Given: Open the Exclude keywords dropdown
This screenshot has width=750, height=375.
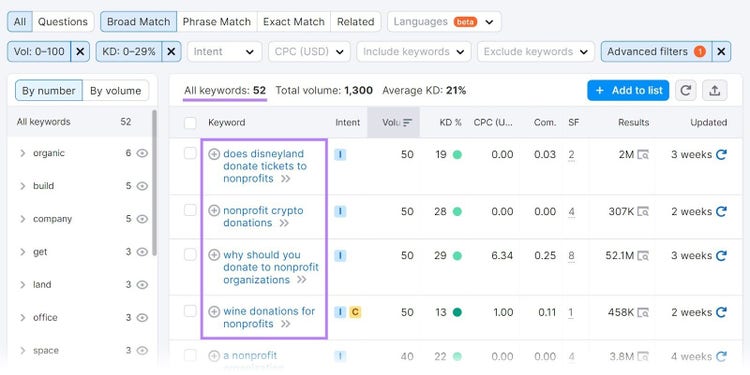Looking at the screenshot, I should point(536,52).
